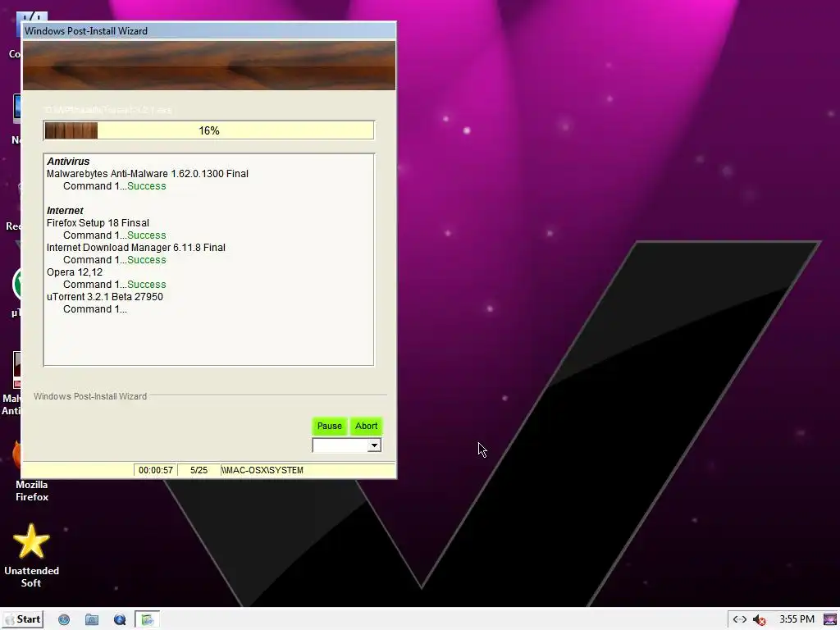The height and width of the screenshot is (630, 840).
Task: Select the Post-Install Wizard taskbar button
Action: 147,620
